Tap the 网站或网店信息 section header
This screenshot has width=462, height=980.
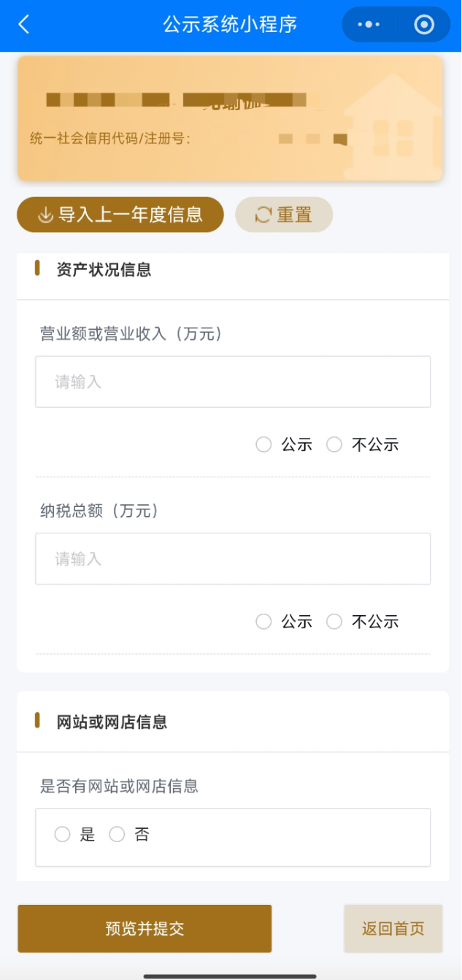pos(112,722)
